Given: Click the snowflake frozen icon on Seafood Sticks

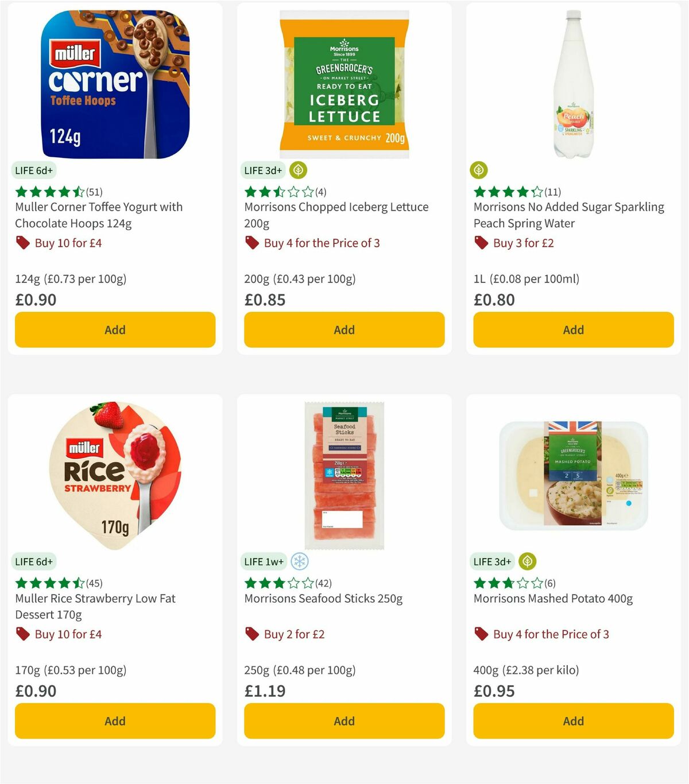Looking at the screenshot, I should (301, 561).
